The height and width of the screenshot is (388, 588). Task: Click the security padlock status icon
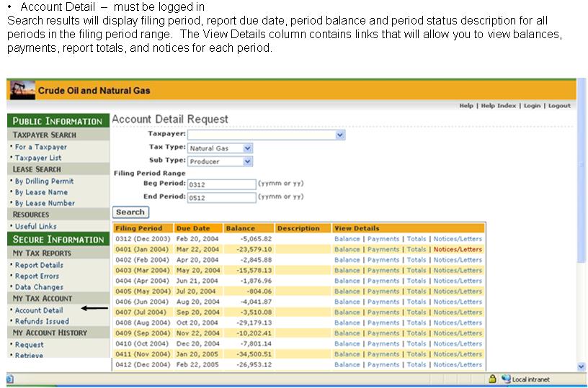point(493,379)
